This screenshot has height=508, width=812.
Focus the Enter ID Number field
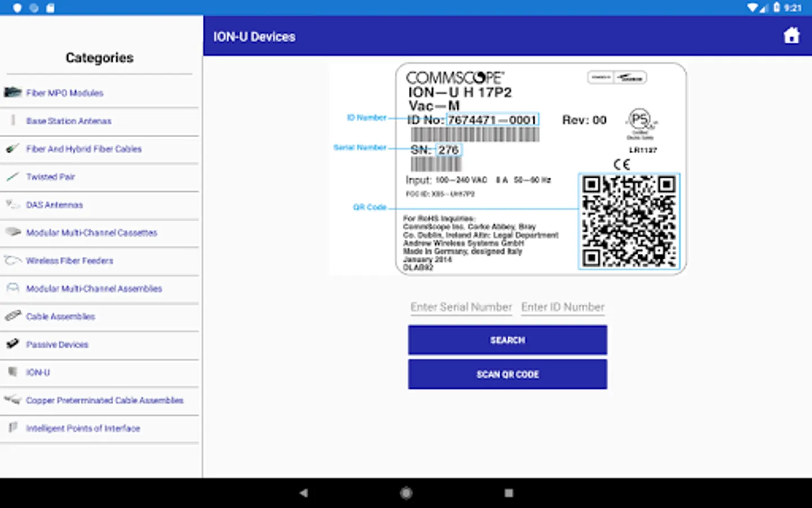click(x=563, y=307)
